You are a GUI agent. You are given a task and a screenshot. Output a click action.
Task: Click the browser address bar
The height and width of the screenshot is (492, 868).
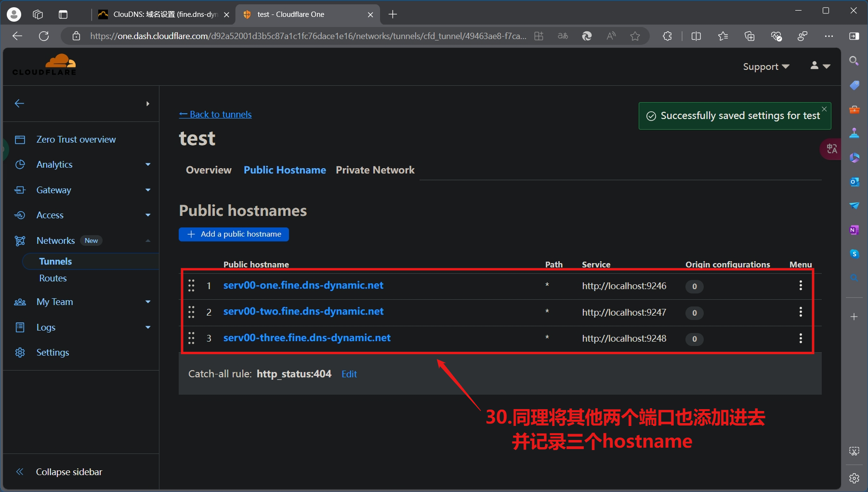click(x=308, y=36)
